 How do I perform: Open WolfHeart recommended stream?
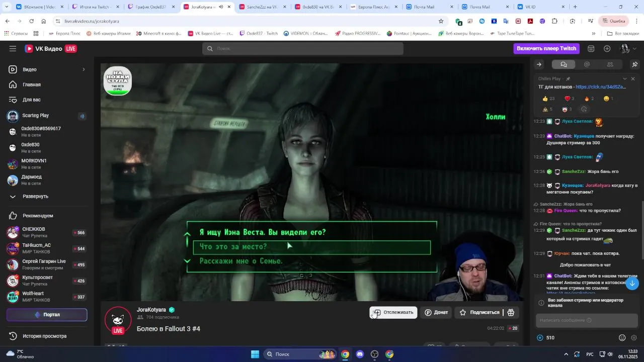point(47,297)
